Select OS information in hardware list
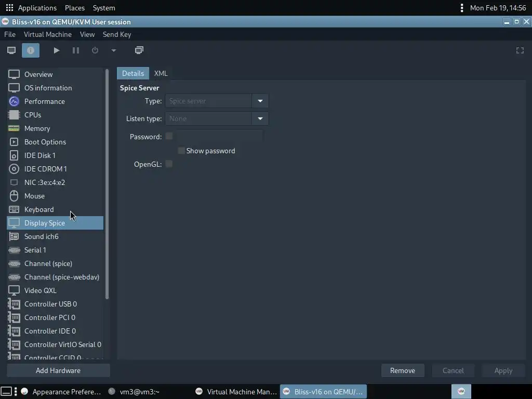Image resolution: width=532 pixels, height=399 pixels. pos(55,88)
